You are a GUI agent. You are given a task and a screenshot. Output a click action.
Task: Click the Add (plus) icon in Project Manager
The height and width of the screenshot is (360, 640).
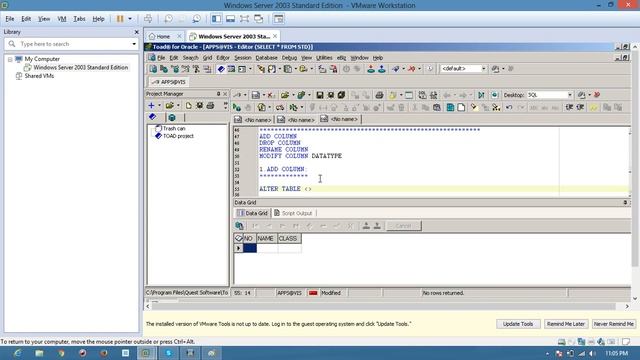tap(151, 106)
